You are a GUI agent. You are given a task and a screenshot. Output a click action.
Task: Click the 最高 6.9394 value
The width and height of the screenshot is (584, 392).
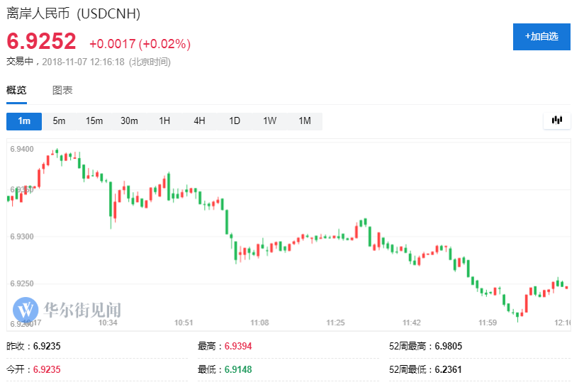[x=238, y=347]
